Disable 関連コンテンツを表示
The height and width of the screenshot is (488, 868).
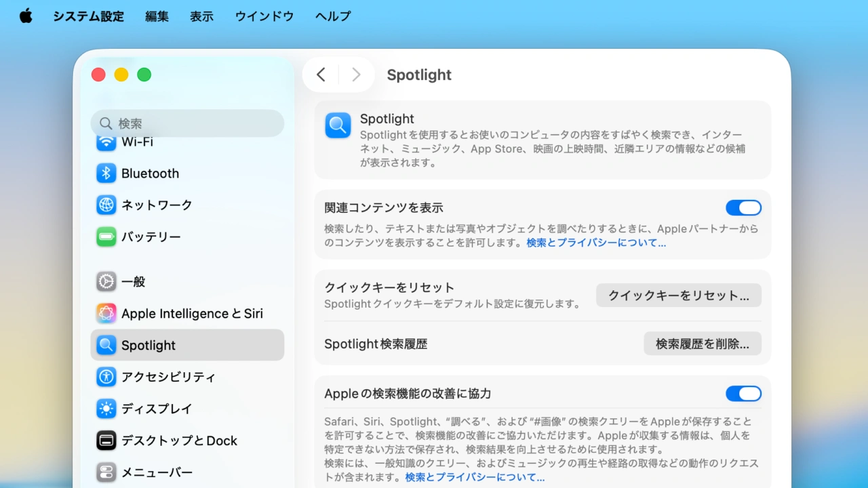tap(744, 207)
